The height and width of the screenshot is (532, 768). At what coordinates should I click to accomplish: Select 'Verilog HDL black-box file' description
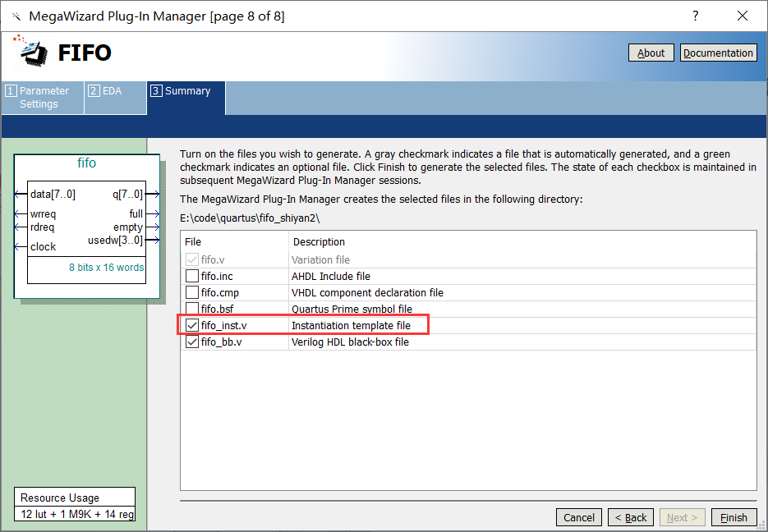pyautogui.click(x=350, y=342)
